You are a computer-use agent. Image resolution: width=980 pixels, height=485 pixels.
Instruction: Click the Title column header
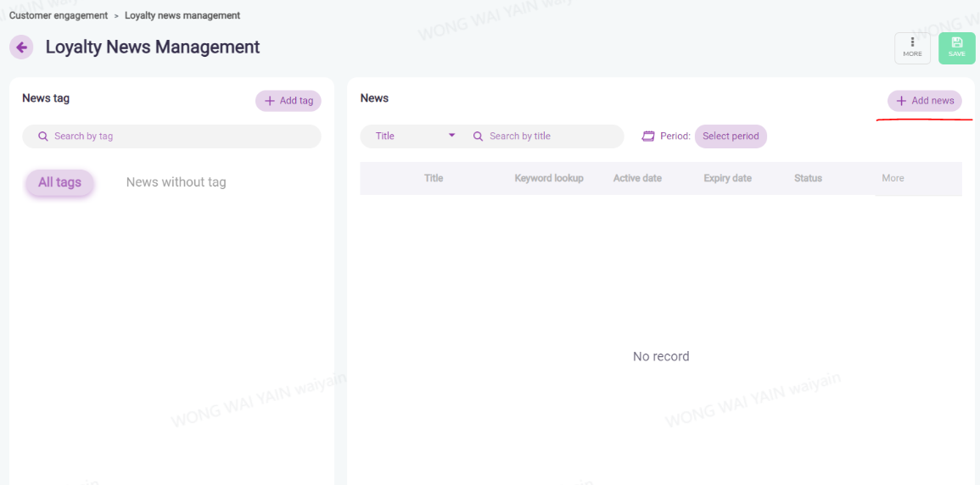[x=434, y=178]
